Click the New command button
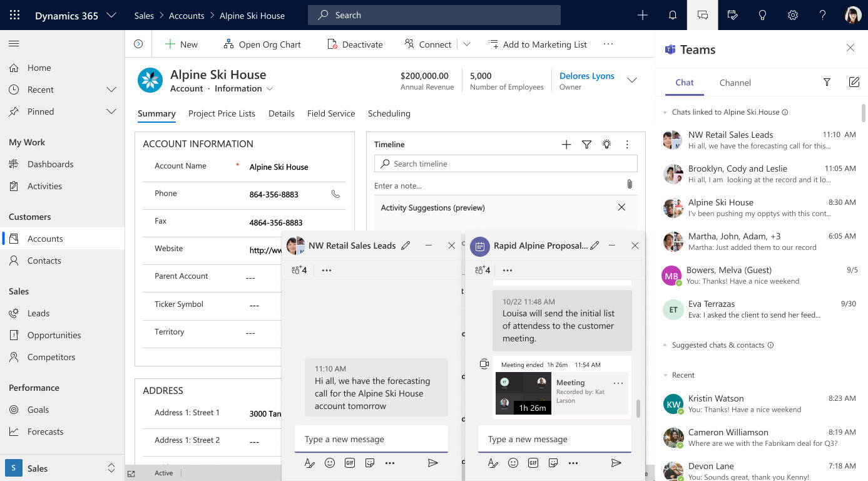The width and height of the screenshot is (868, 481). click(x=181, y=44)
